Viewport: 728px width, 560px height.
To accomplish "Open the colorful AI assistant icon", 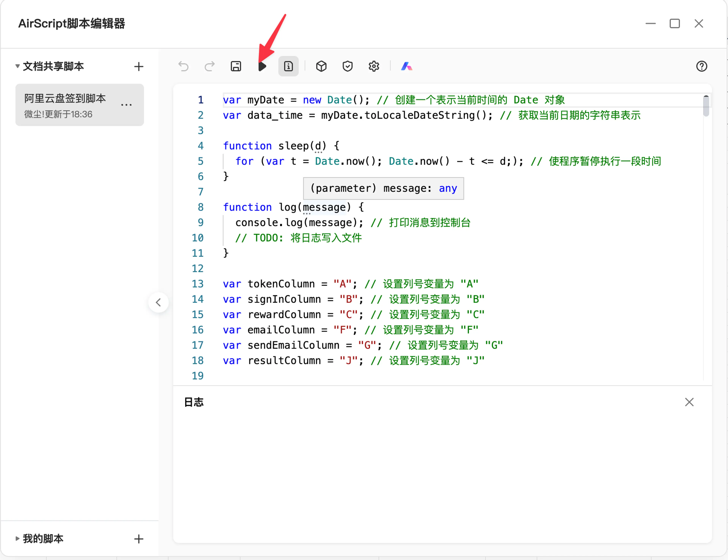I will pyautogui.click(x=407, y=66).
